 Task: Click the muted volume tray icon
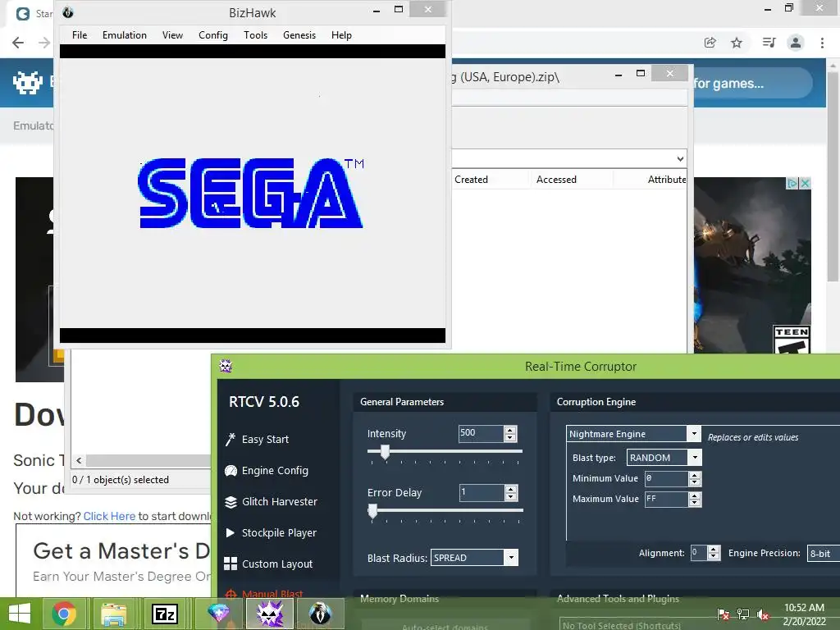pyautogui.click(x=762, y=614)
